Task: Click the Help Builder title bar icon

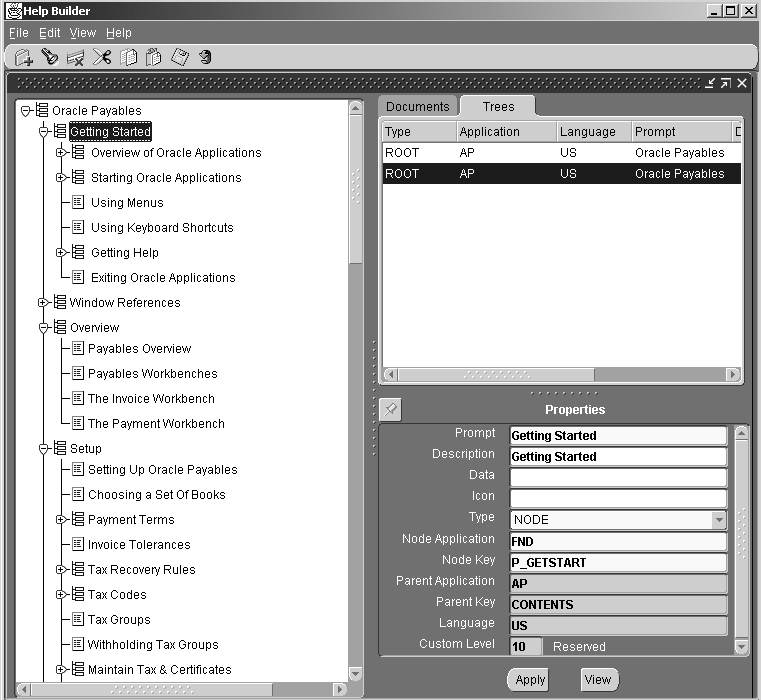Action: point(14,11)
